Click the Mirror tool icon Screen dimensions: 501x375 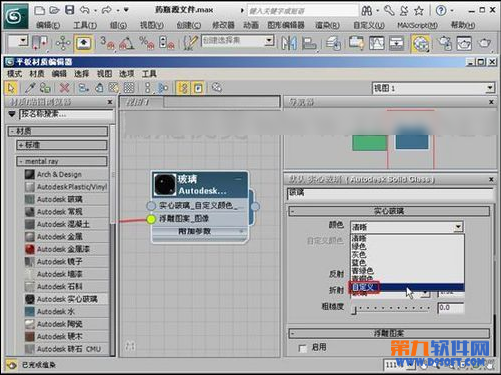click(289, 43)
